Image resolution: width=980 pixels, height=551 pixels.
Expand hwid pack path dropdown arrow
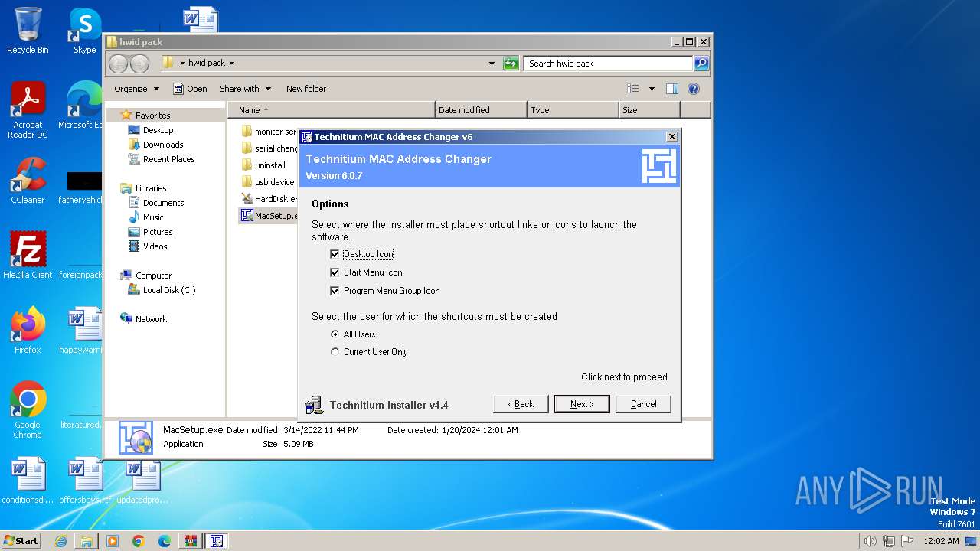coord(231,64)
